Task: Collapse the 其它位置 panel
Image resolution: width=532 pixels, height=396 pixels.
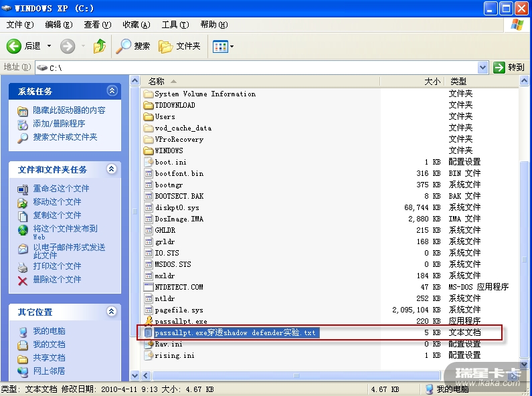Action: [x=112, y=311]
